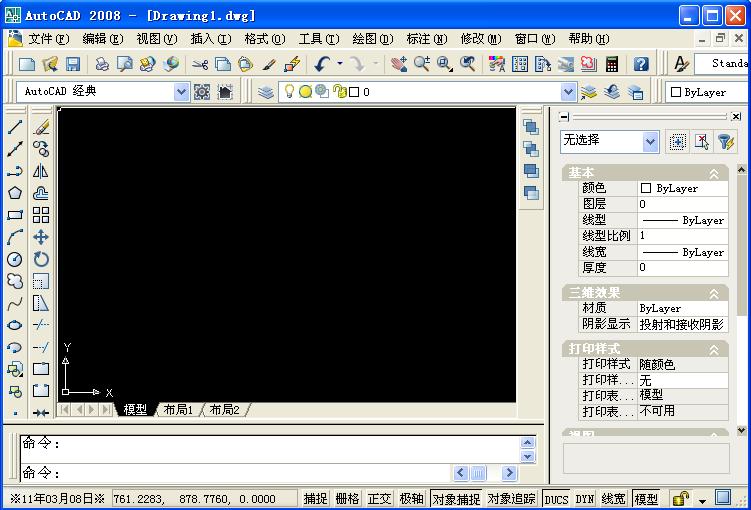The image size is (751, 510).
Task: Click the clean screen button in status bar
Action: click(x=723, y=498)
